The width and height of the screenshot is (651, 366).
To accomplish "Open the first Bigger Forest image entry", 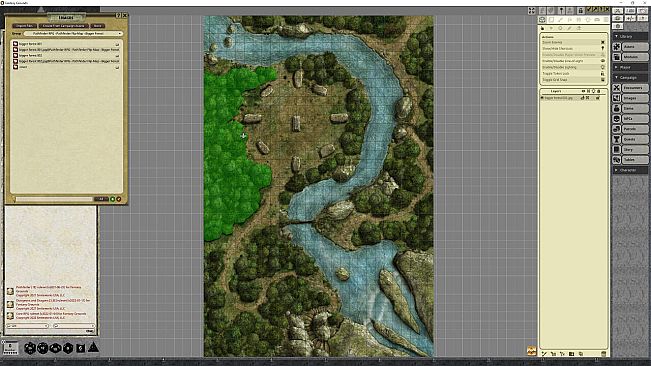I will coord(66,44).
